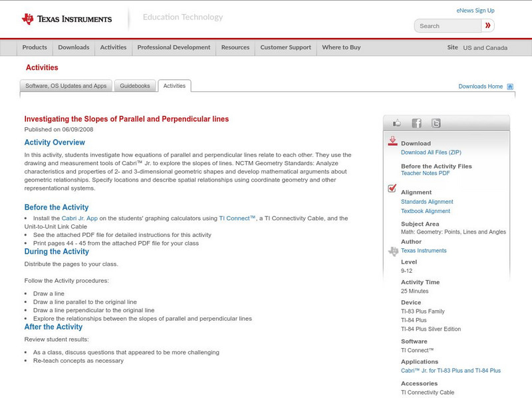Click Texas Instruments author link

tap(424, 251)
